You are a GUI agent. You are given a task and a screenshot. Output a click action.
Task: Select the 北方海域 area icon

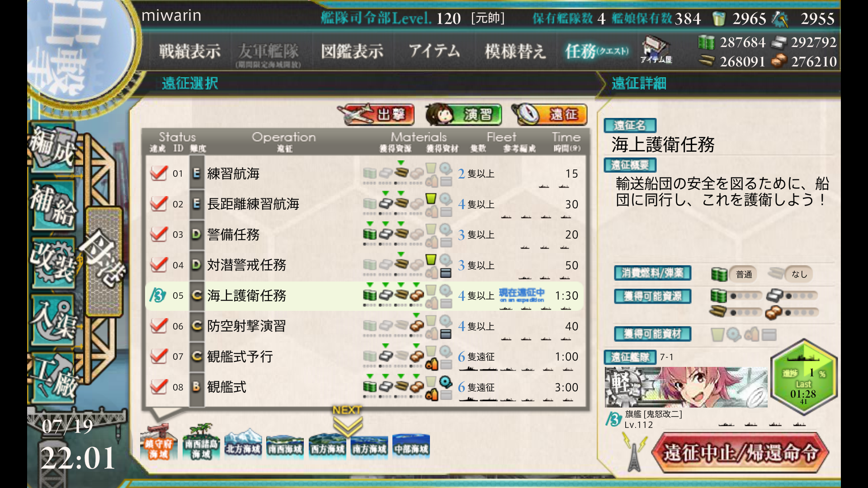pos(243,444)
